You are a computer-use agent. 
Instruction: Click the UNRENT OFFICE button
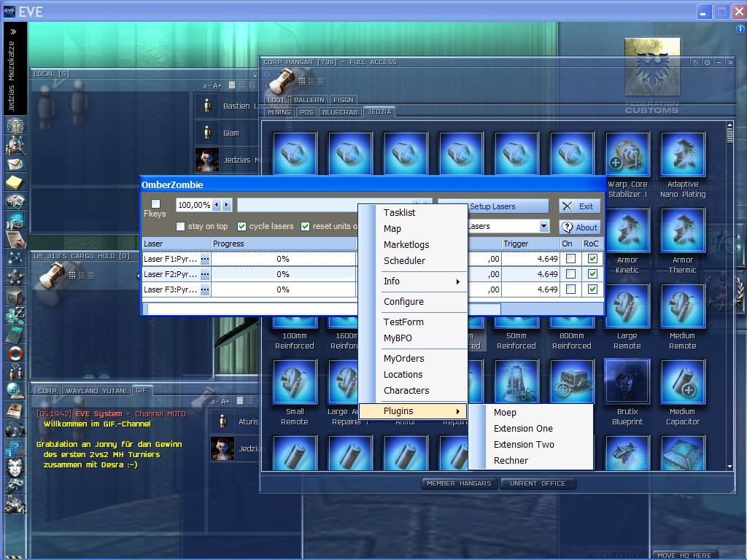pos(538,483)
